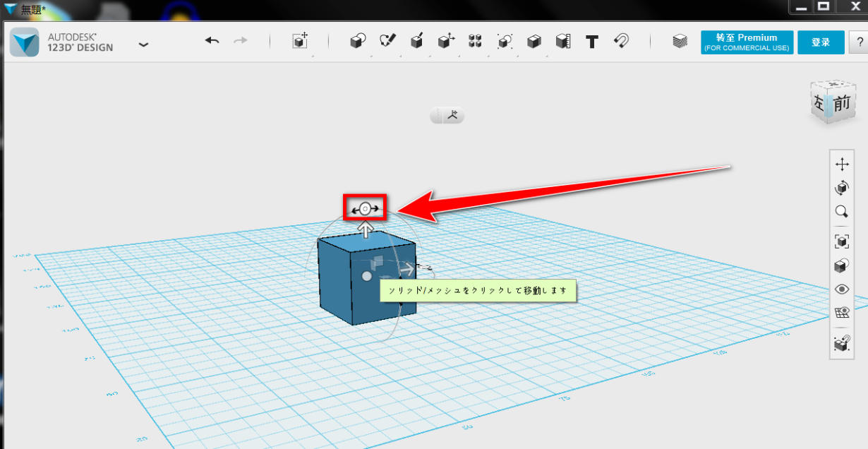Screen dimensions: 868x449
Task: Undo the last action
Action: click(x=212, y=41)
